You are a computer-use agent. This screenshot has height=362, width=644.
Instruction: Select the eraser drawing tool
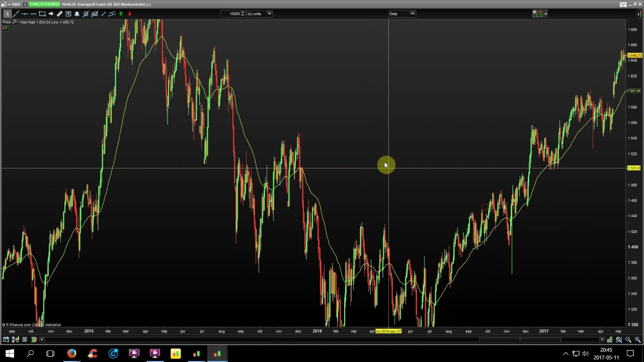59,14
